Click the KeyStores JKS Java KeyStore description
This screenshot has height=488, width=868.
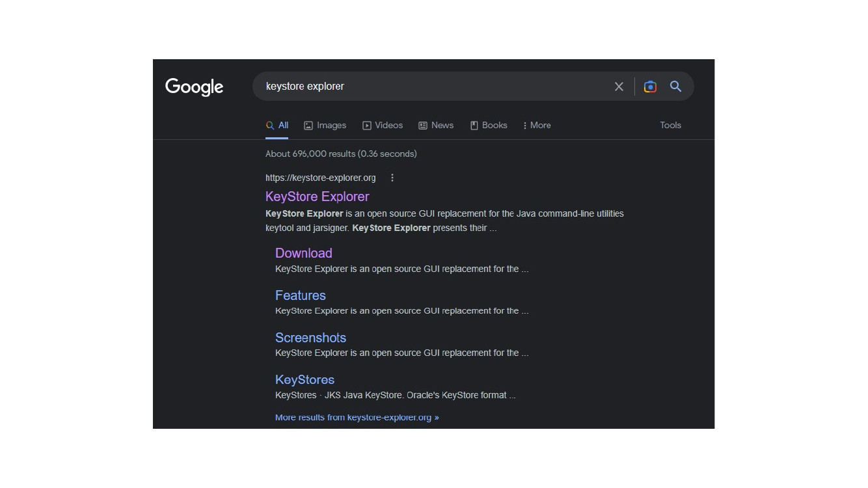point(395,395)
